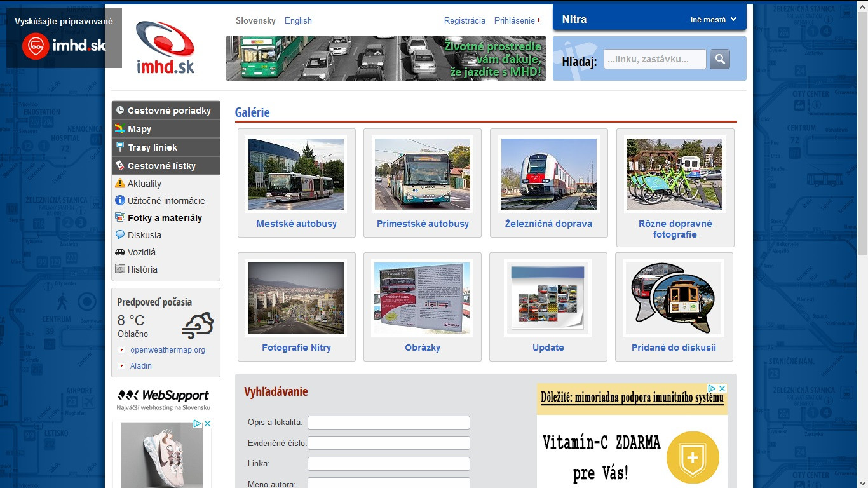Follow the Registrácia link

(x=465, y=20)
